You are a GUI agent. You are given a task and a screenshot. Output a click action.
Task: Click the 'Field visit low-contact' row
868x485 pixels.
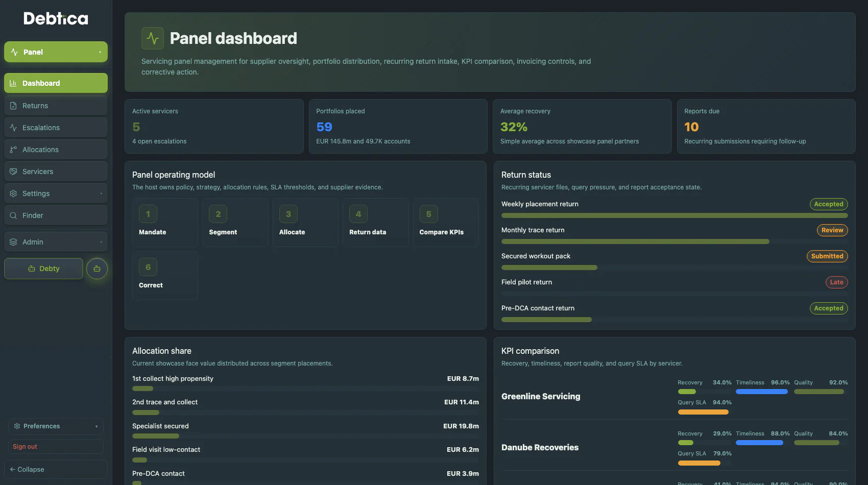305,454
